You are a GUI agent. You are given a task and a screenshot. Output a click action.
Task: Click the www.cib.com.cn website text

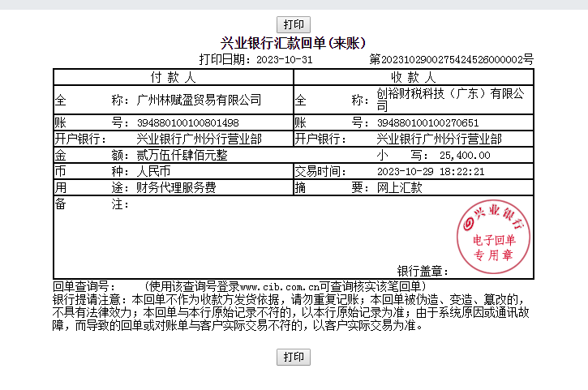click(279, 287)
